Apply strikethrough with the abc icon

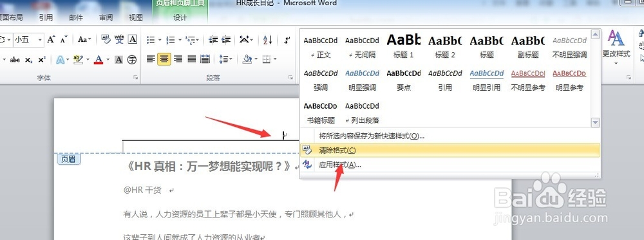point(15,60)
